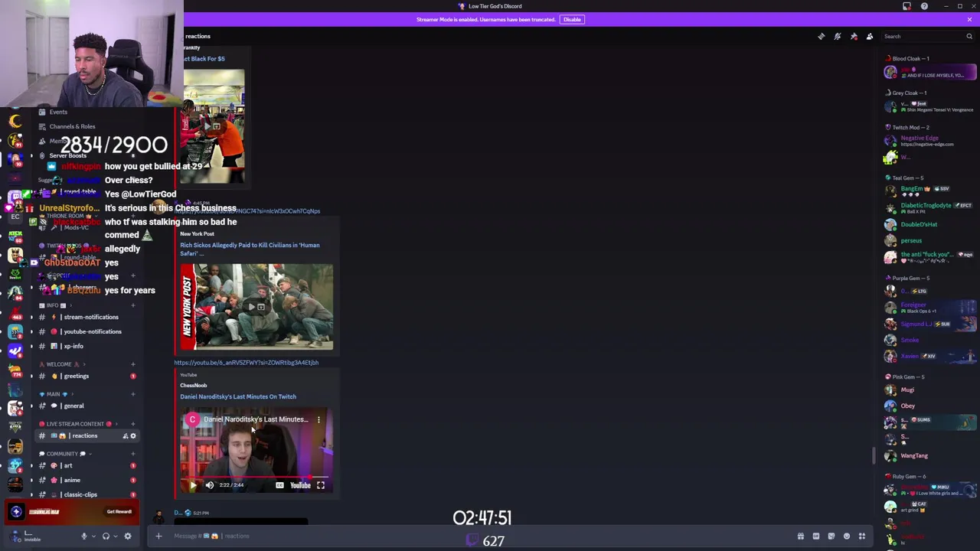Toggle the member list icon
The height and width of the screenshot is (551, 980).
pyautogui.click(x=870, y=36)
